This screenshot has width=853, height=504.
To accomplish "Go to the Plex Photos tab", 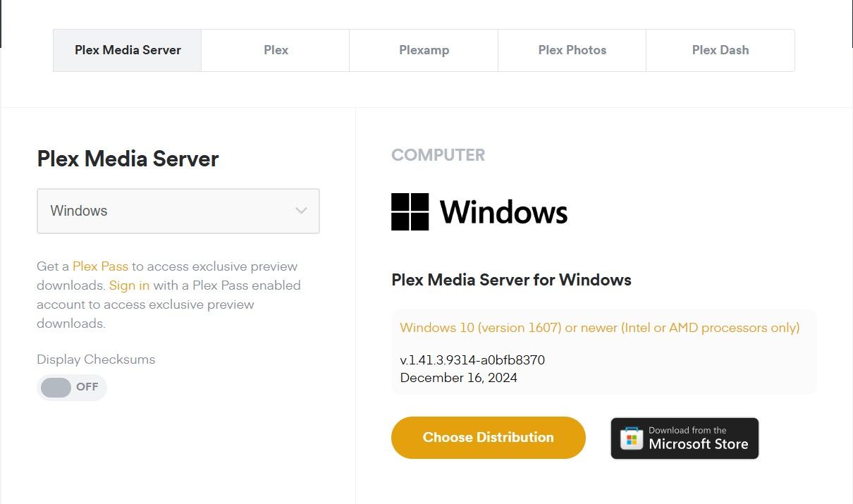I will click(x=572, y=50).
